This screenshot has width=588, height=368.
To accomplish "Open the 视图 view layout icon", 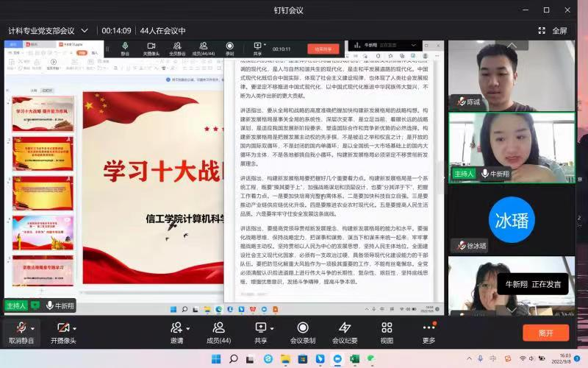I will (x=387, y=328).
